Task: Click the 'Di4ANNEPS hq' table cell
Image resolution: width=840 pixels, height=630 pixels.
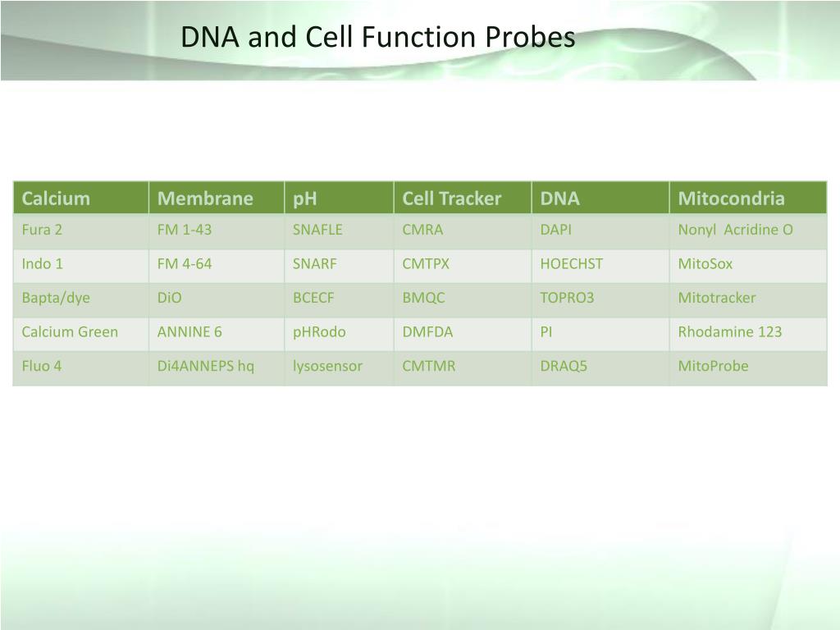Action: (217, 368)
